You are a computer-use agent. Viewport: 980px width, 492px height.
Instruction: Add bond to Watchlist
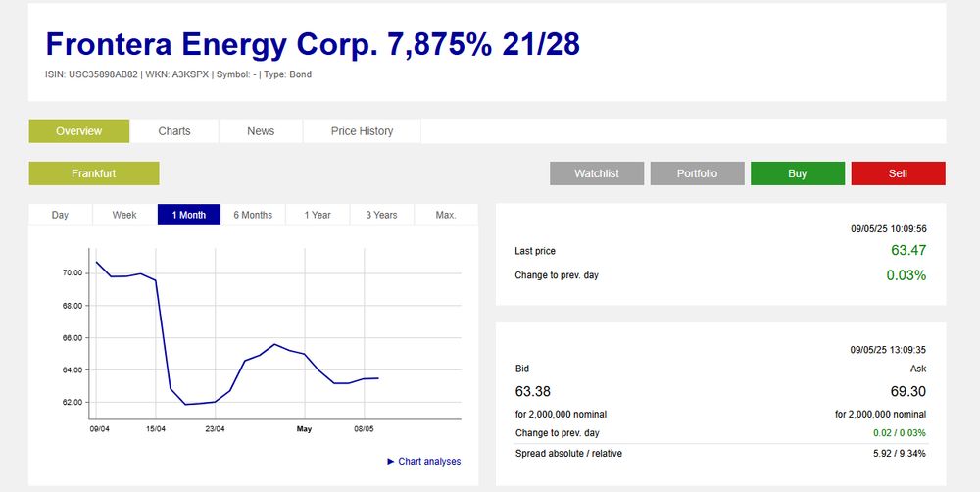tap(597, 173)
